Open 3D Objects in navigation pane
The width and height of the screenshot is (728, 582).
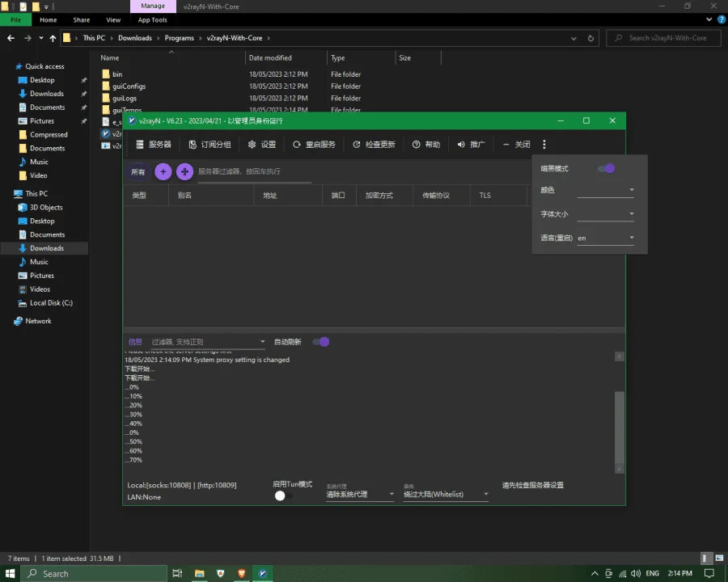pos(46,208)
